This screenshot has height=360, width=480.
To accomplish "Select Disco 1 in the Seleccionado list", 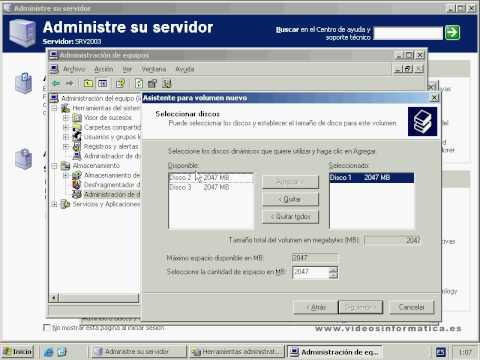I will pyautogui.click(x=372, y=178).
